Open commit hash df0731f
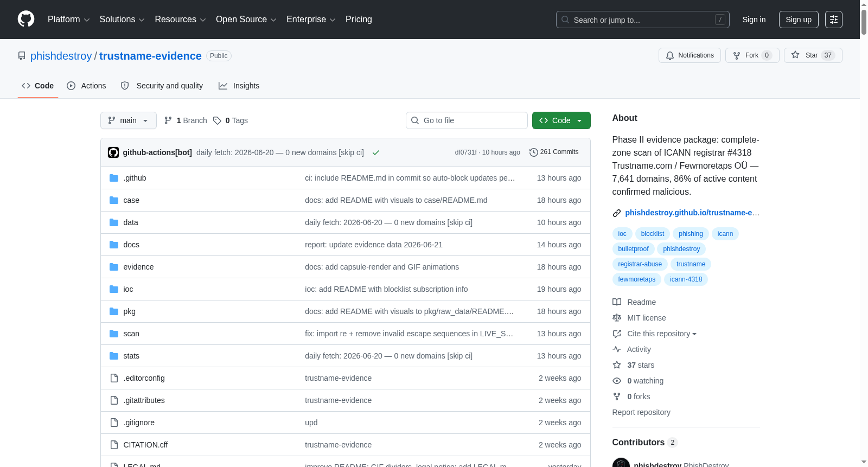868x467 pixels. click(466, 152)
